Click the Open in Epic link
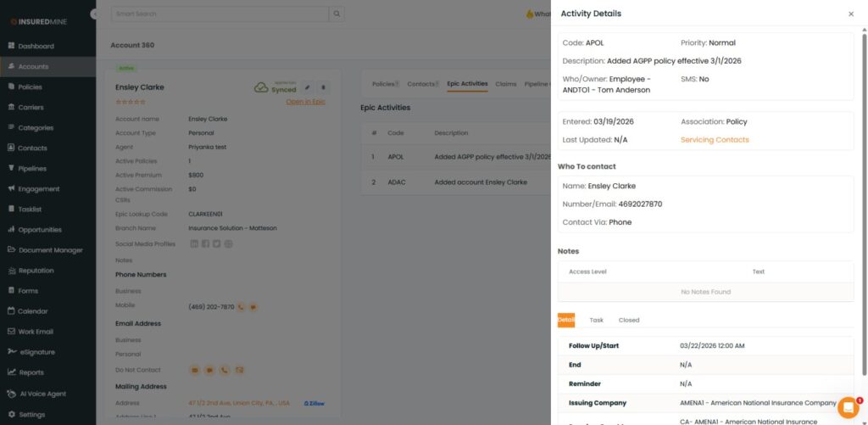 click(x=305, y=102)
